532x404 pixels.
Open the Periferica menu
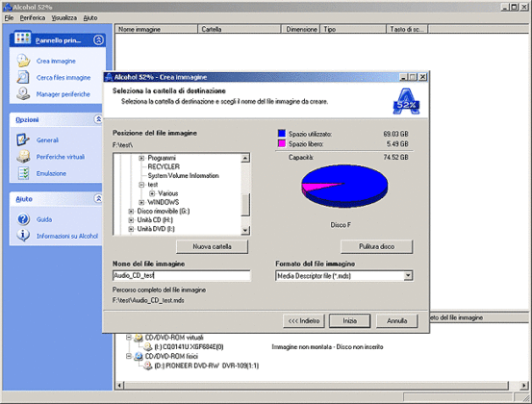(33, 18)
